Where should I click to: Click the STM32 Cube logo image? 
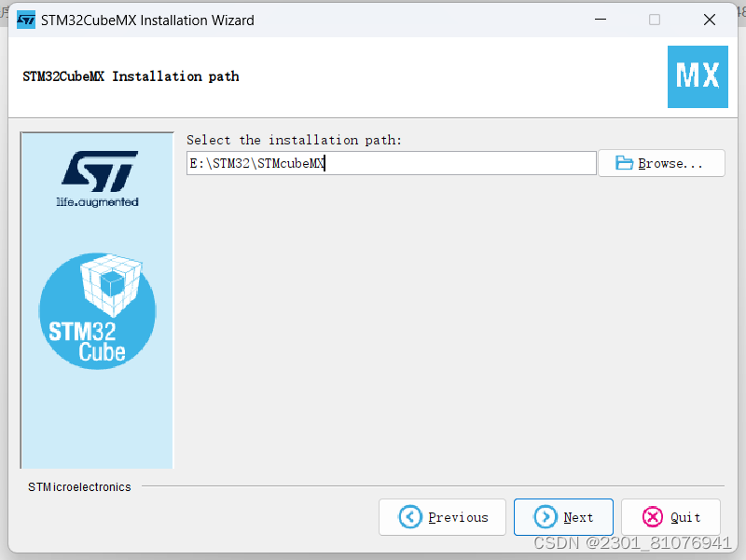[97, 310]
